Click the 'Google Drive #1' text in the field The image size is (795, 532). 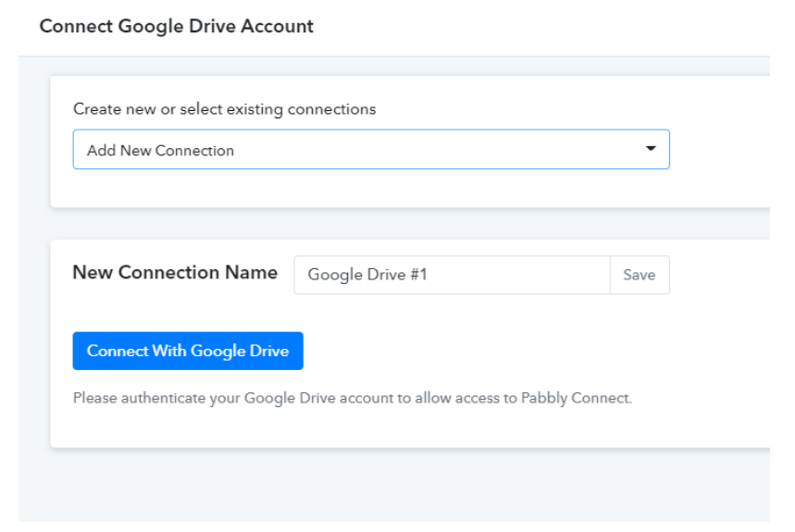point(367,275)
